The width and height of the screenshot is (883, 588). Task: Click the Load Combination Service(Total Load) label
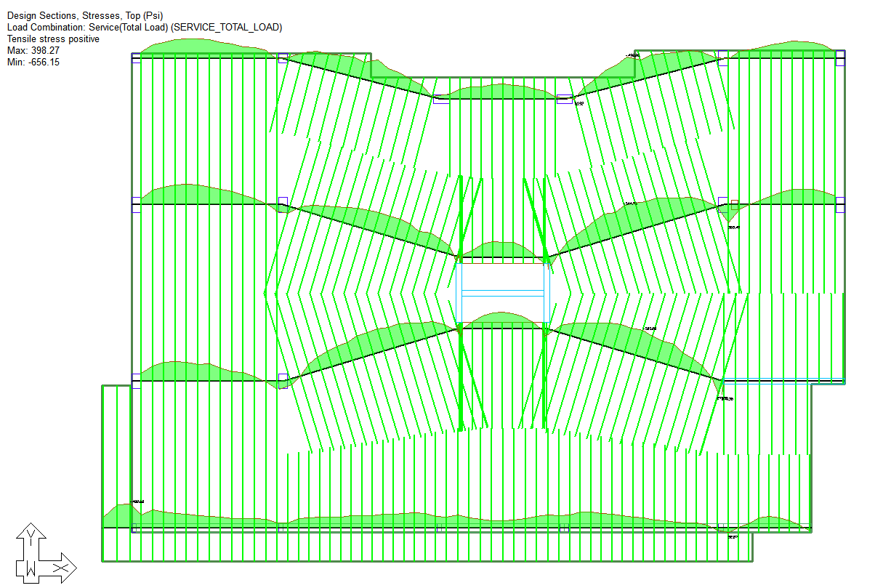[x=145, y=27]
